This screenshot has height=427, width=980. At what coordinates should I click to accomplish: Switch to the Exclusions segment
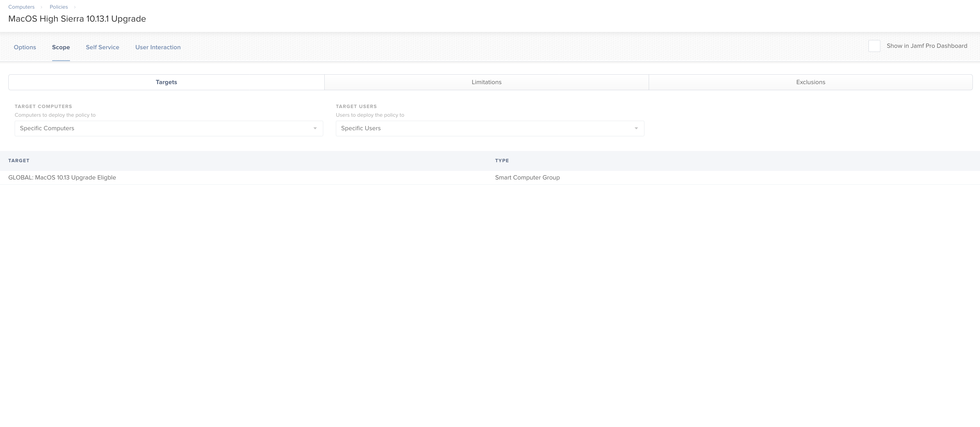click(x=811, y=82)
